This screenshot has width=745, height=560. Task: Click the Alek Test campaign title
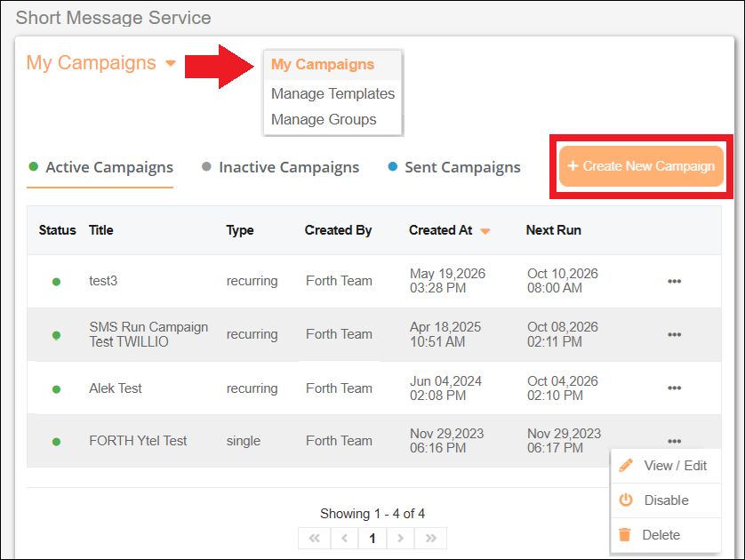tap(116, 388)
